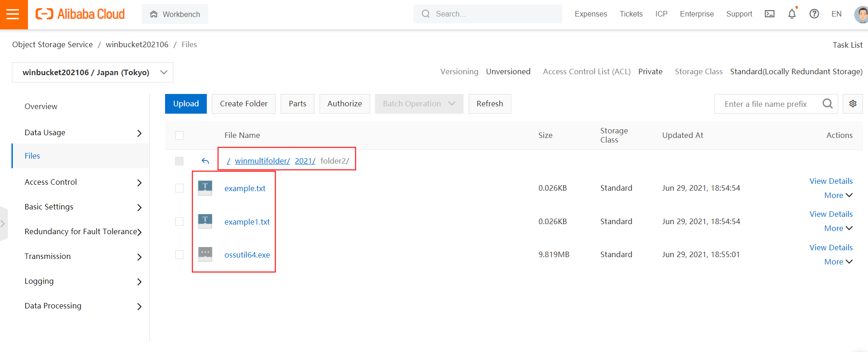Open the winbucket202106 bucket dropdown
This screenshot has height=352, width=868.
pos(93,72)
